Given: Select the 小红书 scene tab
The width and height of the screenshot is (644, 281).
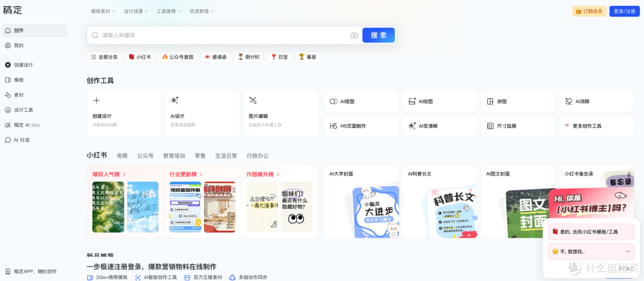Looking at the screenshot, I should pos(97,155).
